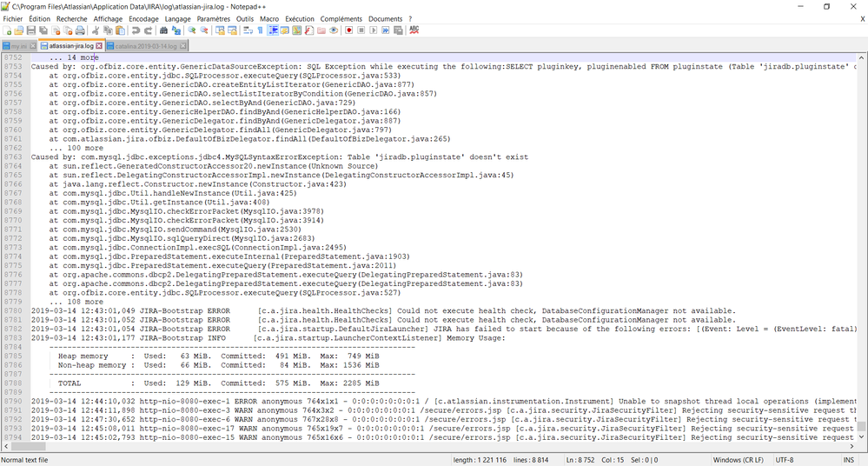Open Paramètres menu
This screenshot has height=466, width=868.
213,19
